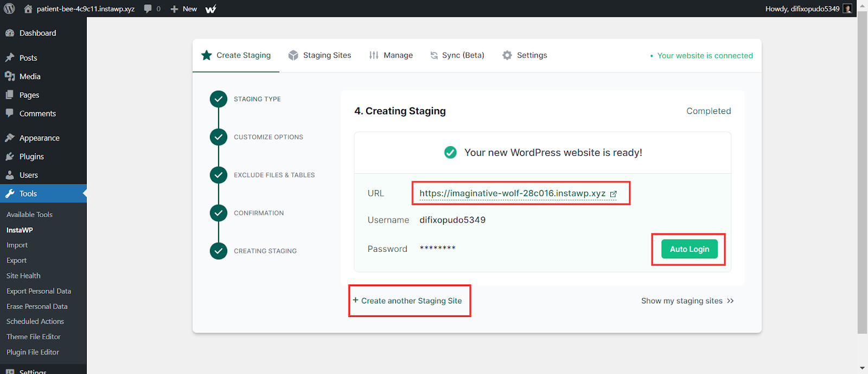Click the Creating Staging step checkmark
This screenshot has height=374, width=868.
(219, 251)
